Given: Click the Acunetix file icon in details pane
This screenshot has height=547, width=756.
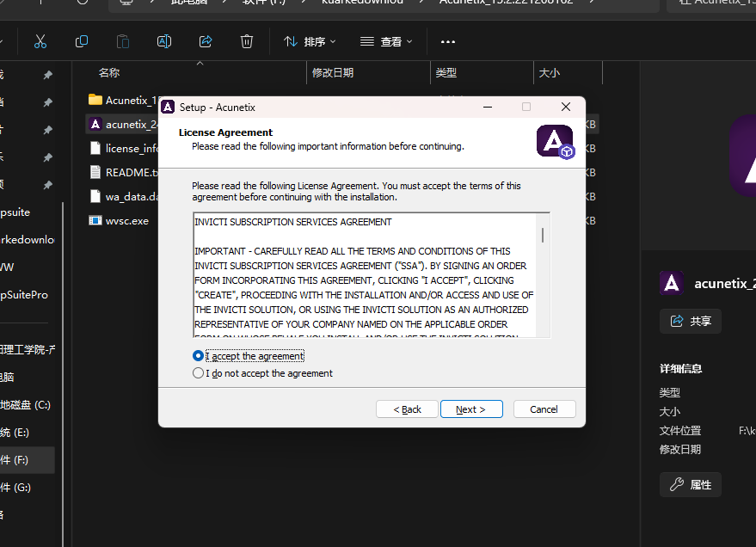Looking at the screenshot, I should click(x=672, y=283).
